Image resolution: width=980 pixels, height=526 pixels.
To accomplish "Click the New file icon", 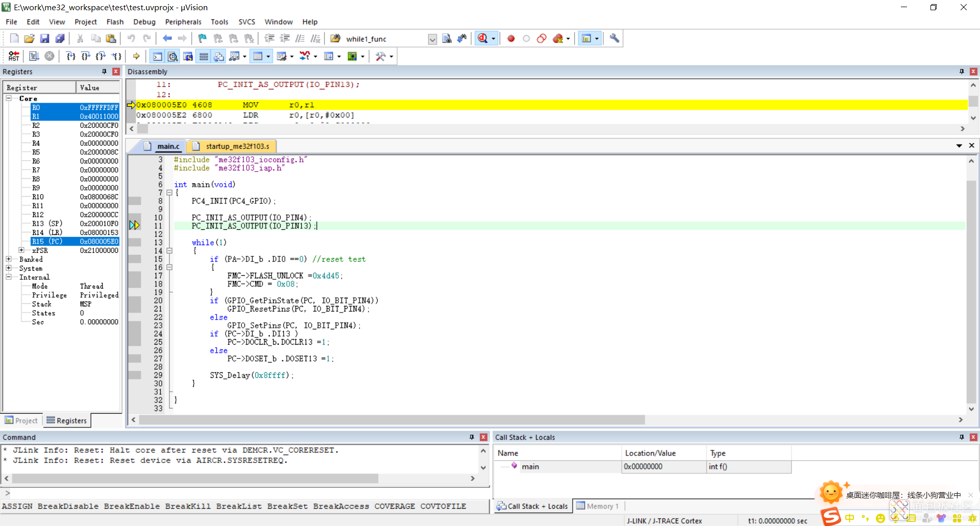I will click(x=14, y=38).
